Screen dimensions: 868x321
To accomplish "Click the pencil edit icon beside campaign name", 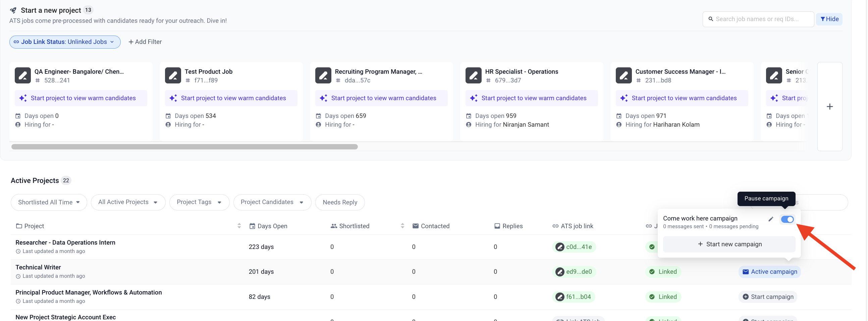I will click(771, 219).
